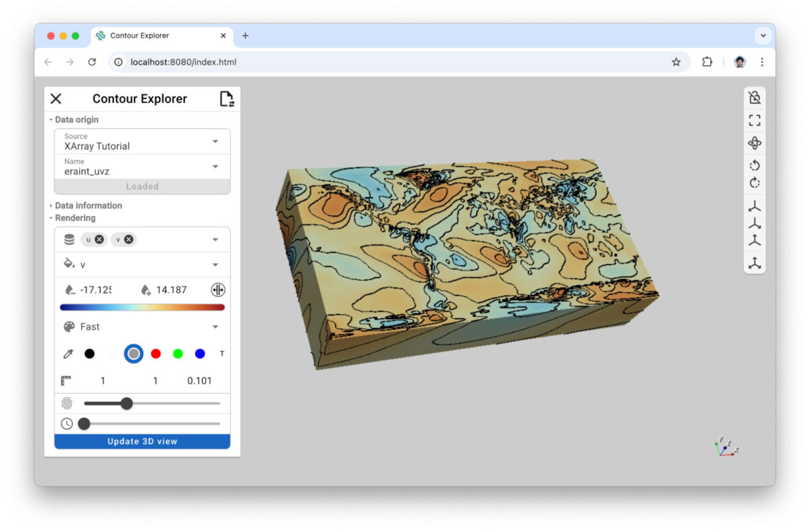Select the orbit rotation control in right toolbar
Screen dimensions: 810x532
tap(755, 143)
